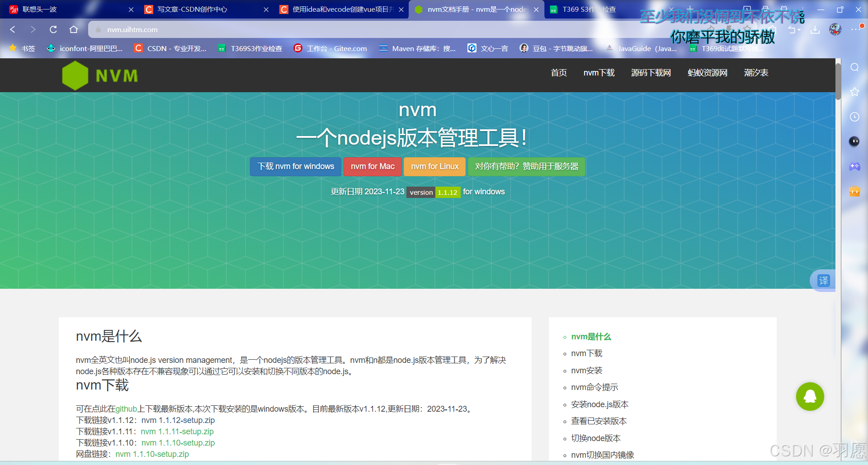The height and width of the screenshot is (465, 868).
Task: Click the 赞助用于服务器 green button
Action: (x=527, y=166)
